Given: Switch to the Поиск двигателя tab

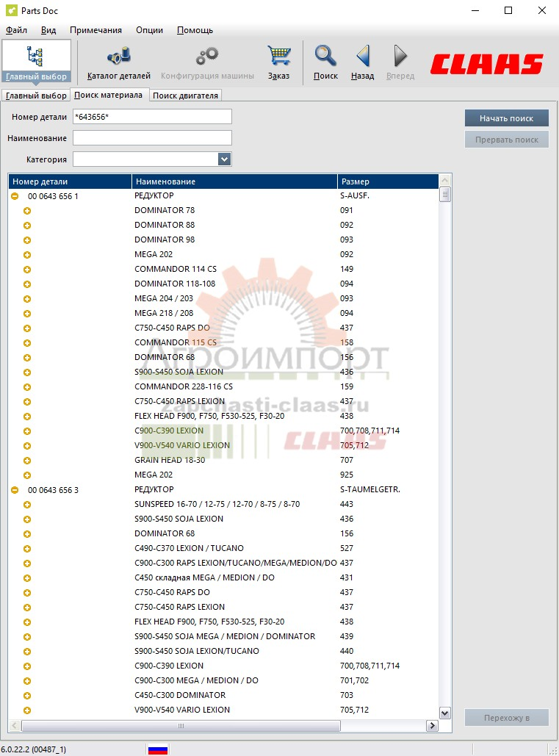Looking at the screenshot, I should (x=186, y=96).
